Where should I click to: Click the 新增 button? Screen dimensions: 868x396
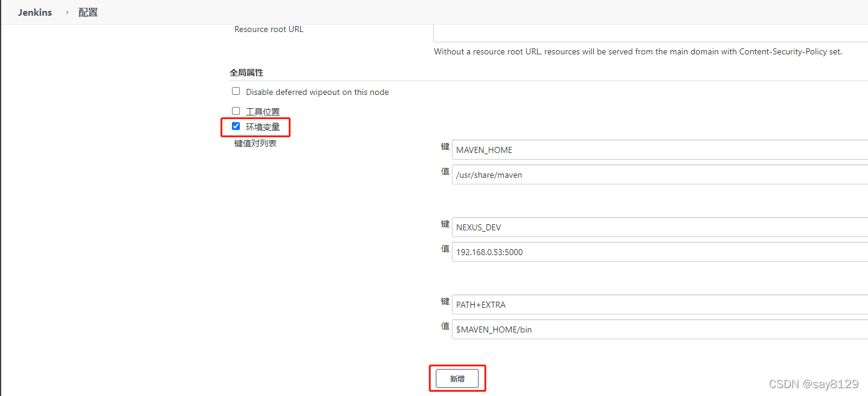(x=457, y=378)
